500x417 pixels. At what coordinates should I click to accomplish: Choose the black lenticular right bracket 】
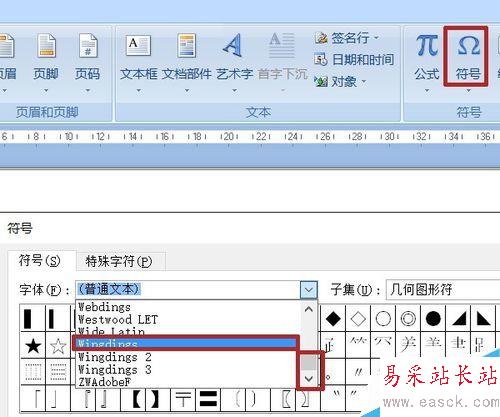coord(158,399)
